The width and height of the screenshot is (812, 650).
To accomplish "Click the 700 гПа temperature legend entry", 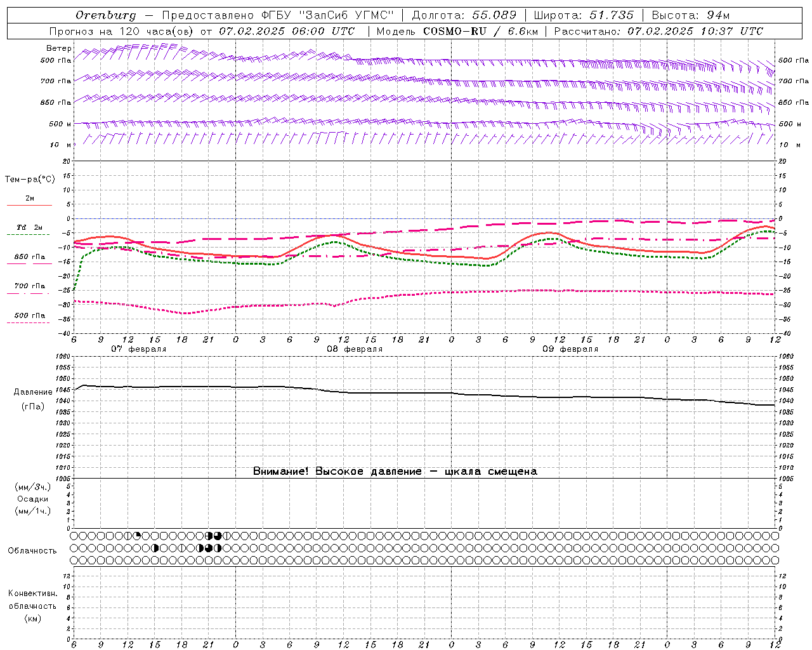I will 29,286.
